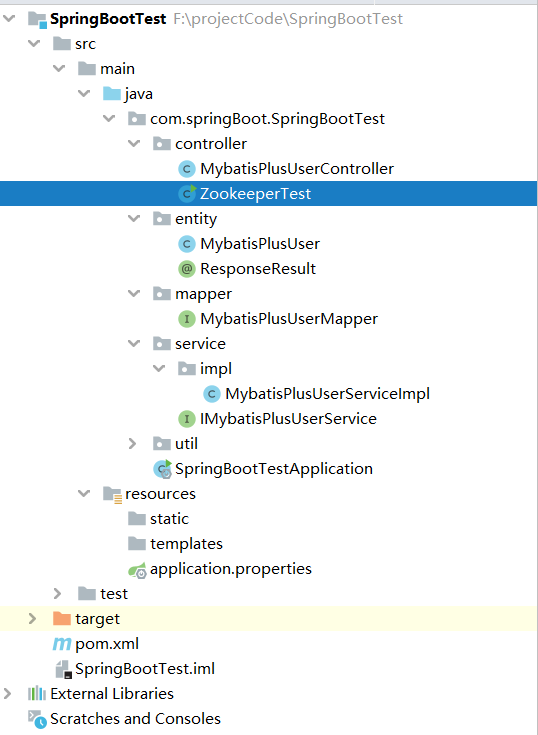538x735 pixels.
Task: Click the main folder icon
Action: coord(87,69)
